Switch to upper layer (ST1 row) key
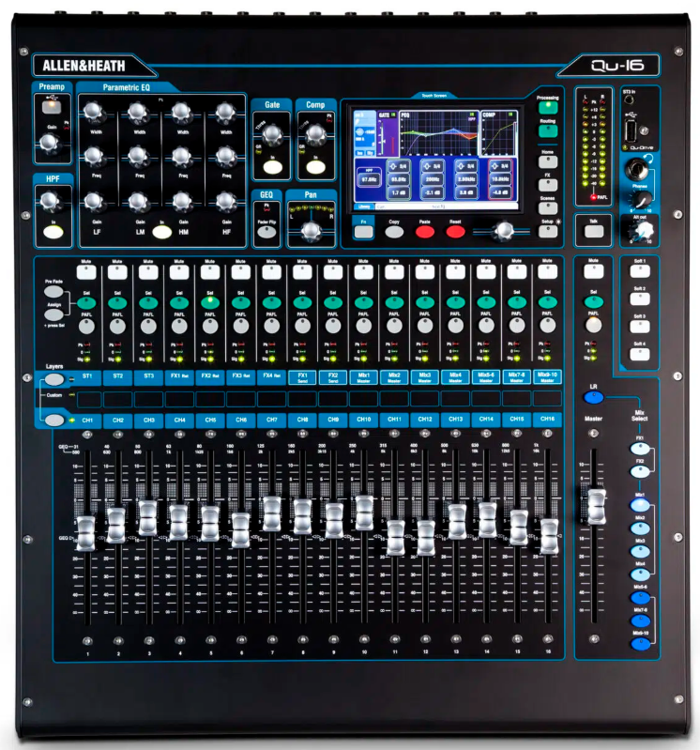The image size is (700, 750). pos(54,380)
